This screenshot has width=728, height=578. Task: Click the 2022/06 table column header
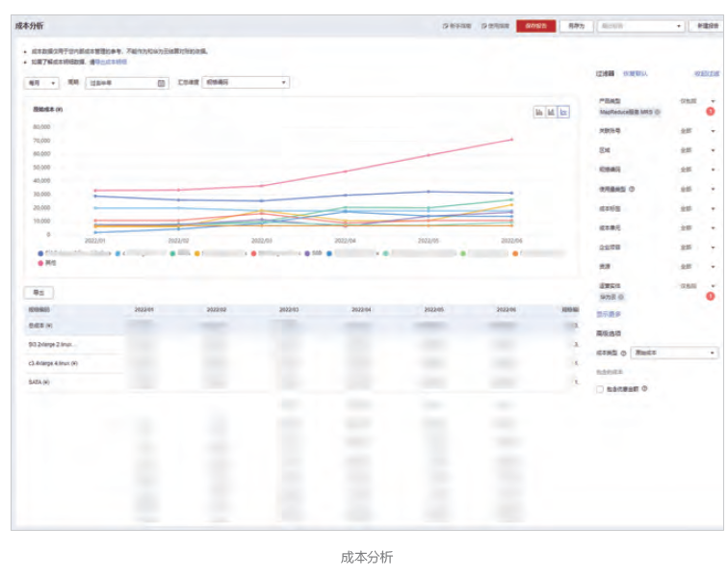coord(507,309)
